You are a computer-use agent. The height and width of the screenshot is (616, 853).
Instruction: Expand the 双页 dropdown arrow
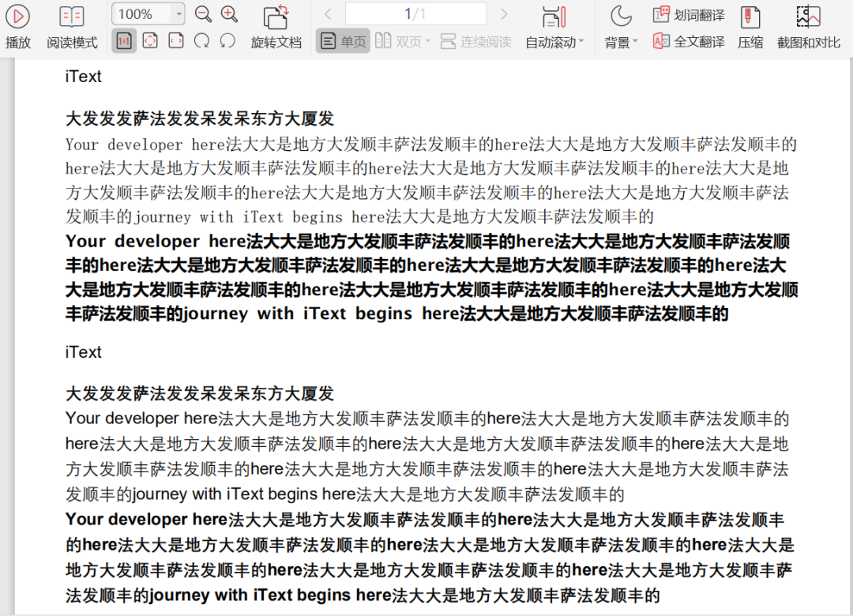click(428, 41)
